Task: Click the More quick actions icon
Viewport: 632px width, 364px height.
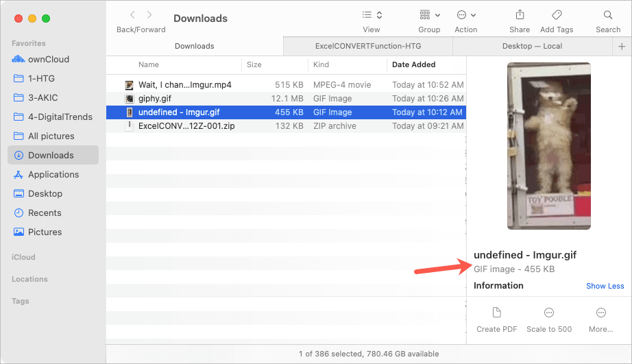Action: tap(600, 313)
